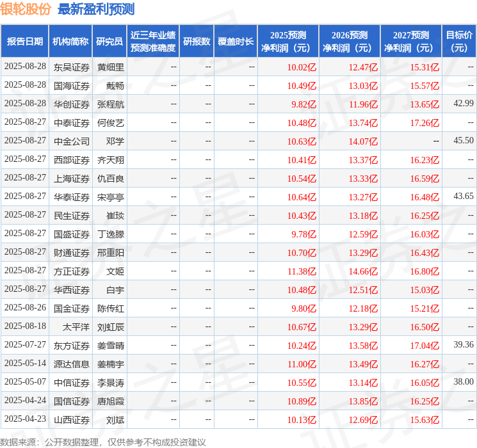Click the 2025-04-23 report date
This screenshot has width=477, height=448.
pos(25,419)
